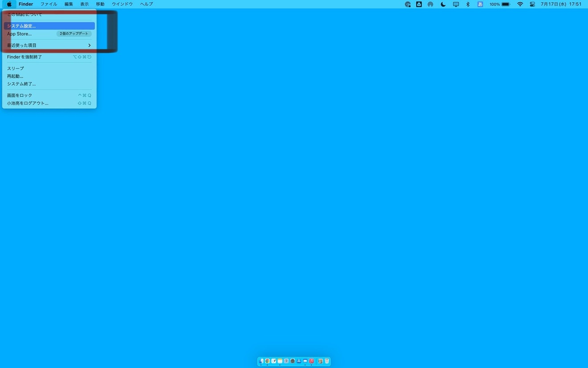588x368 pixels.
Task: Open the Wi-Fi status menu
Action: click(x=520, y=4)
